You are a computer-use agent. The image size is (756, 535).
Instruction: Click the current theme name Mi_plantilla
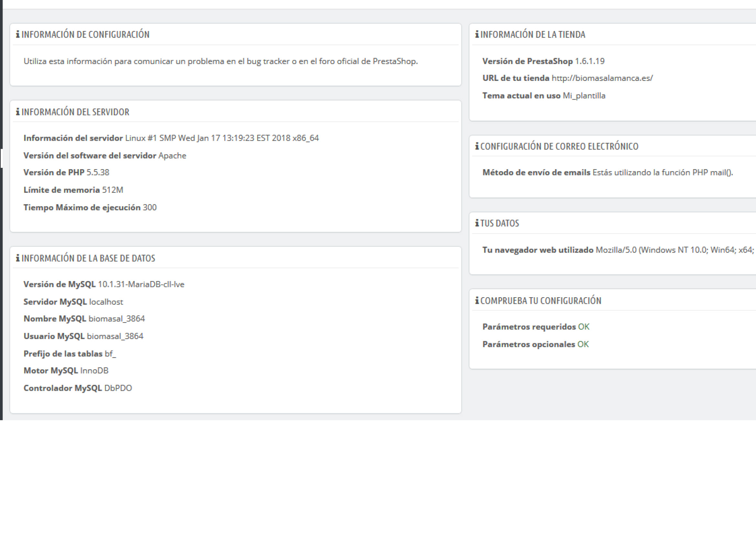(584, 96)
